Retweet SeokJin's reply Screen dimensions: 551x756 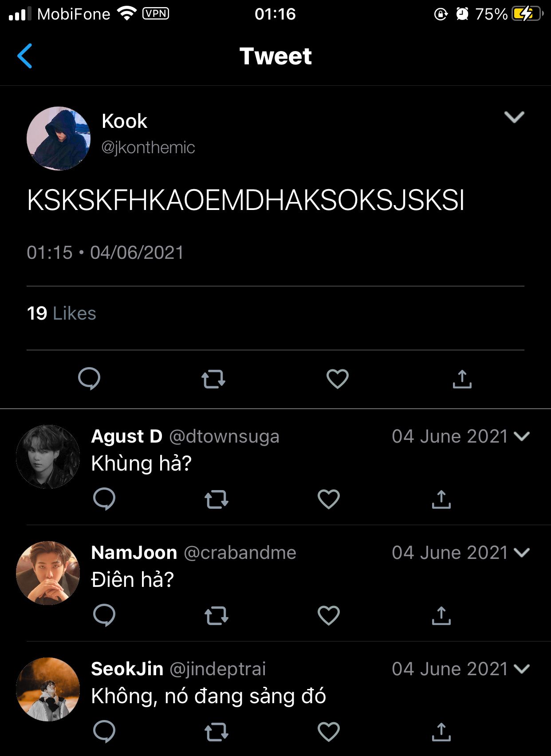216,732
